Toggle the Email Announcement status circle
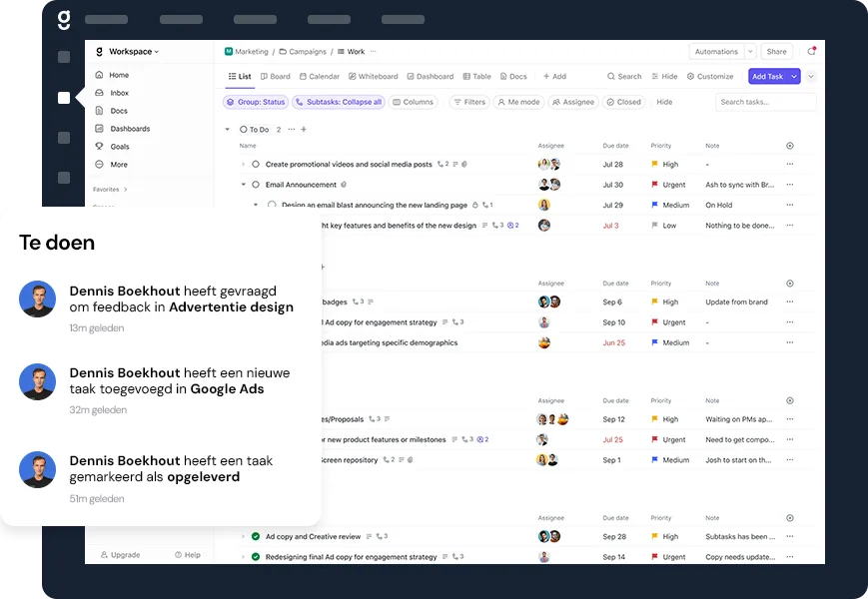 coord(256,184)
